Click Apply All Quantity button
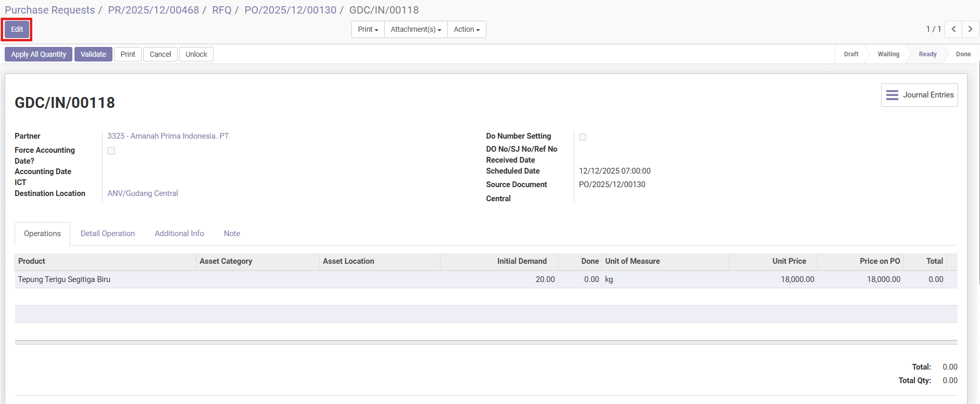 tap(39, 54)
